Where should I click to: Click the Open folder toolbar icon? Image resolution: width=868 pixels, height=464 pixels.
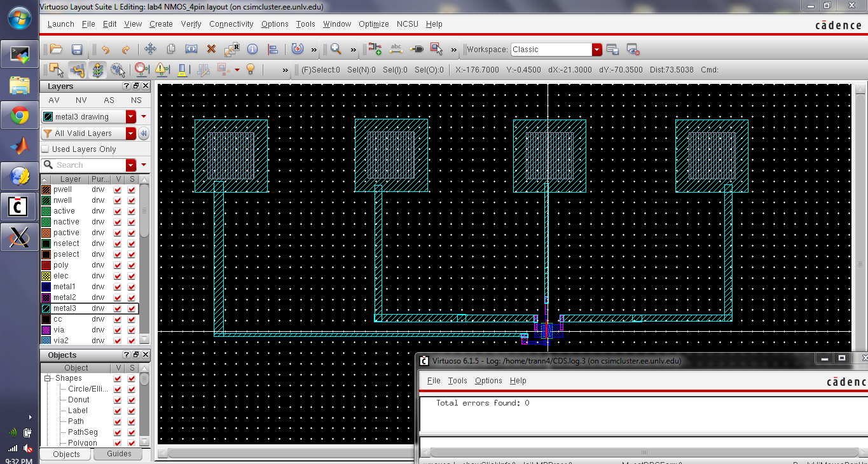(56, 49)
